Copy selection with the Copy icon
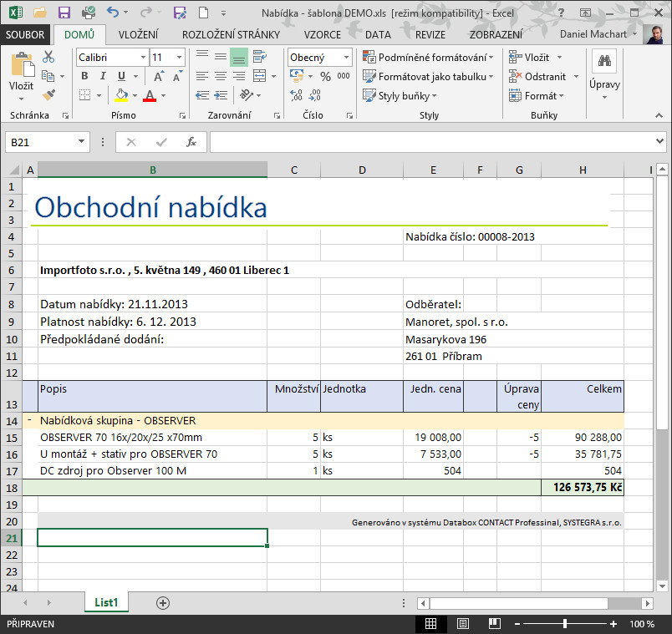This screenshot has width=672, height=634. coord(48,76)
